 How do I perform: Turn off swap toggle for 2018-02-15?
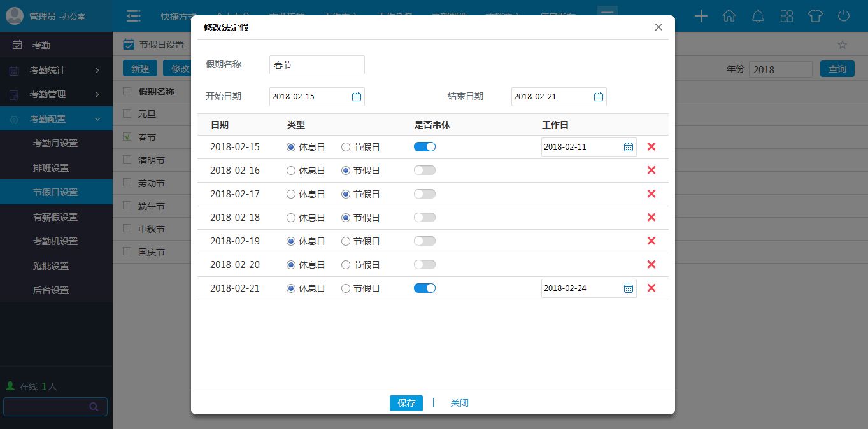pyautogui.click(x=425, y=147)
